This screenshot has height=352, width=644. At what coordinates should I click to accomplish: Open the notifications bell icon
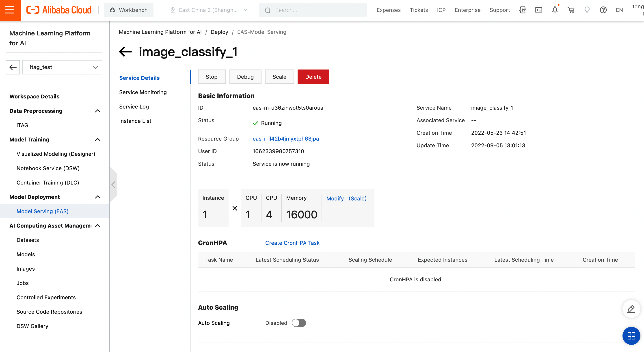[x=555, y=10]
